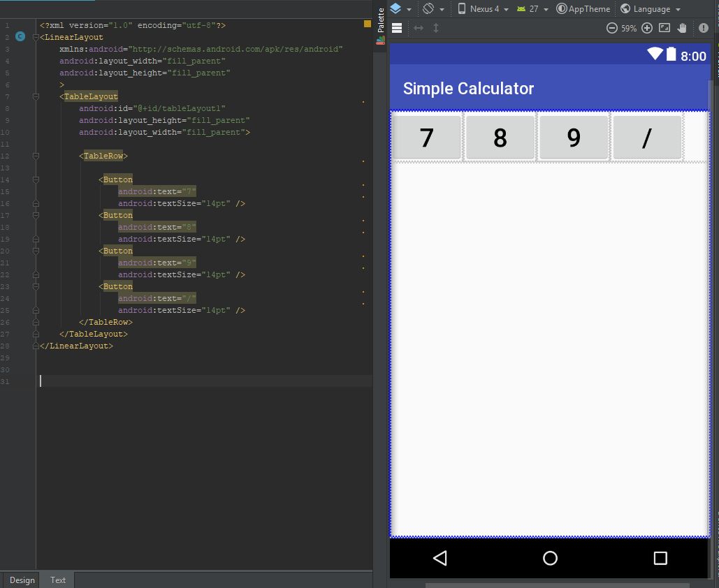
Task: Click the 59% zoom level text
Action: pos(629,29)
